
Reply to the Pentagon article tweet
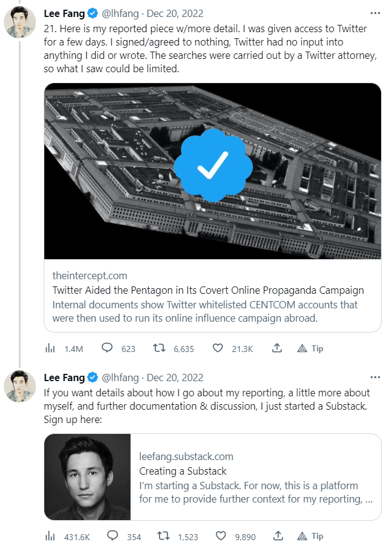[x=107, y=349]
